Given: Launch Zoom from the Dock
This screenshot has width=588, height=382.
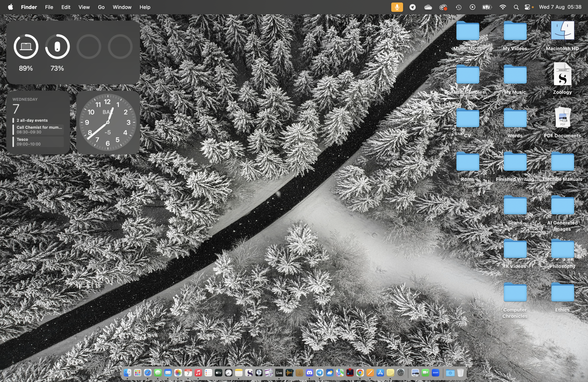Looking at the screenshot, I should click(435, 373).
